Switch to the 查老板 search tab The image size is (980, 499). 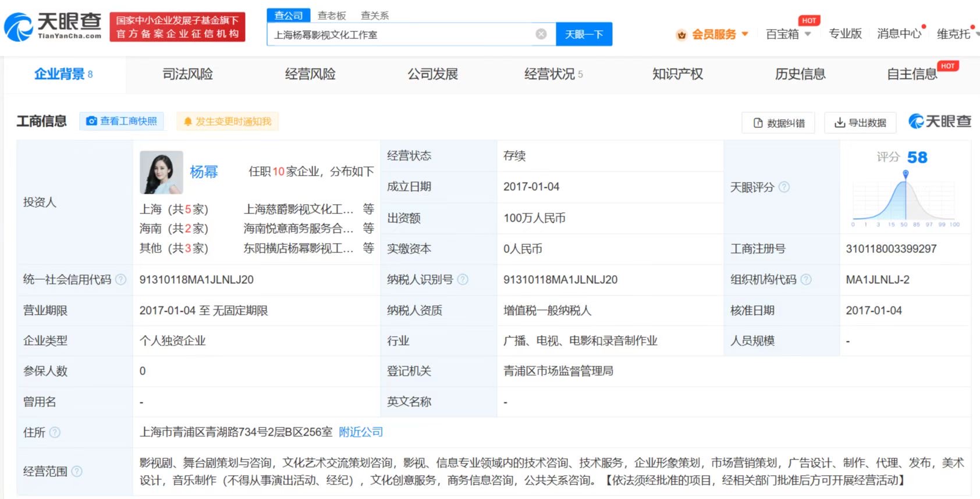332,16
